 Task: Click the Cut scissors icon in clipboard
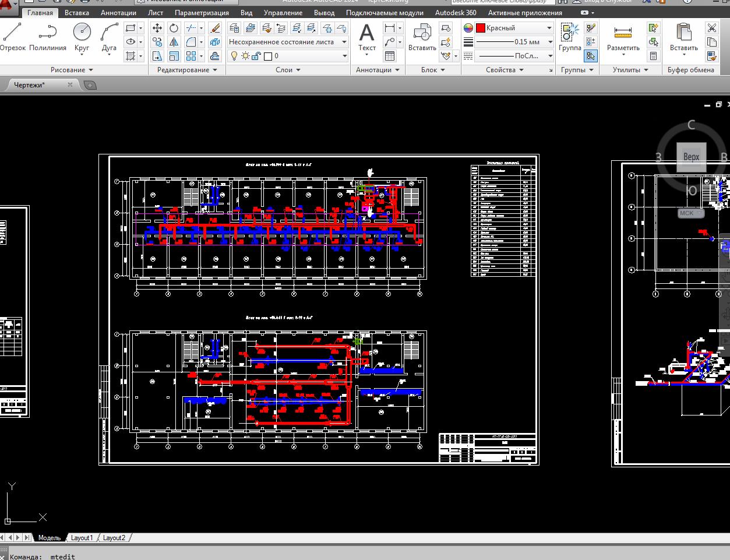[711, 28]
